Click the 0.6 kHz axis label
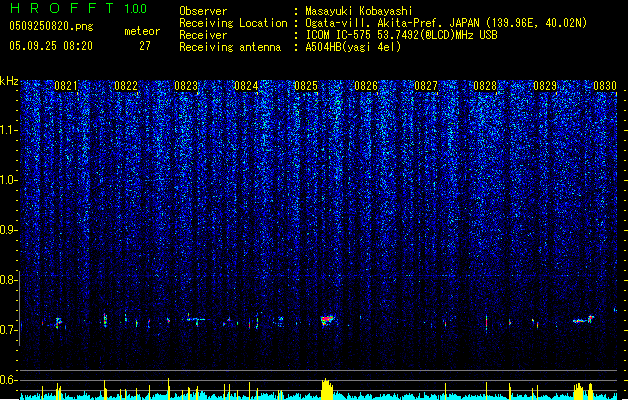 coord(9,380)
